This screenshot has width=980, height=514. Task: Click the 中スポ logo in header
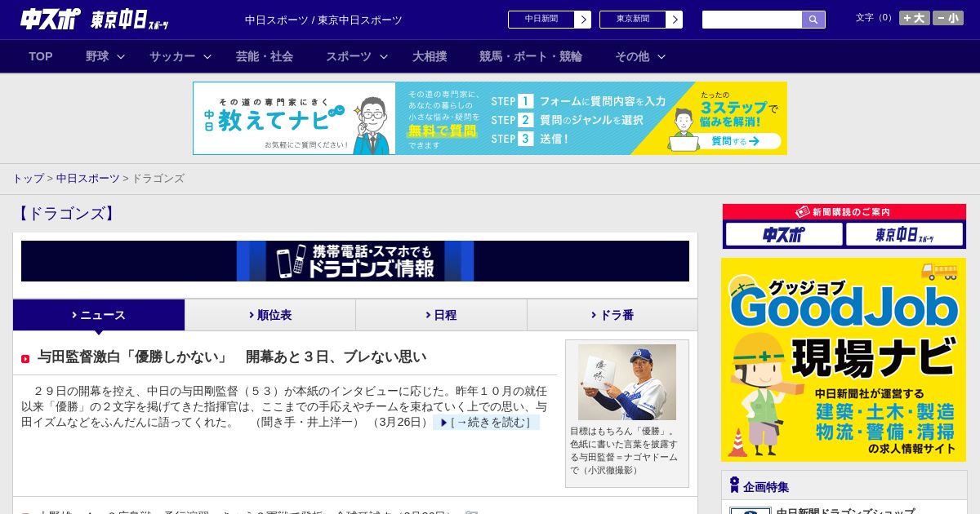51,19
